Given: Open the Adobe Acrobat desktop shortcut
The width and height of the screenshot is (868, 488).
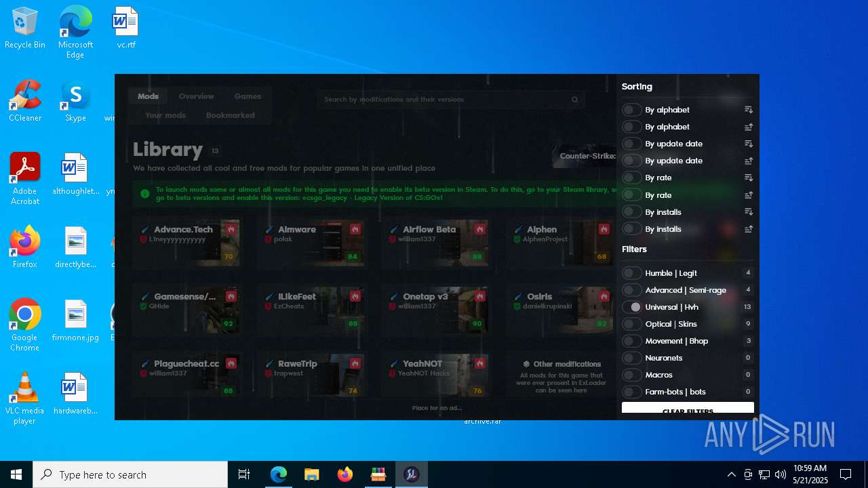Looking at the screenshot, I should [24, 179].
